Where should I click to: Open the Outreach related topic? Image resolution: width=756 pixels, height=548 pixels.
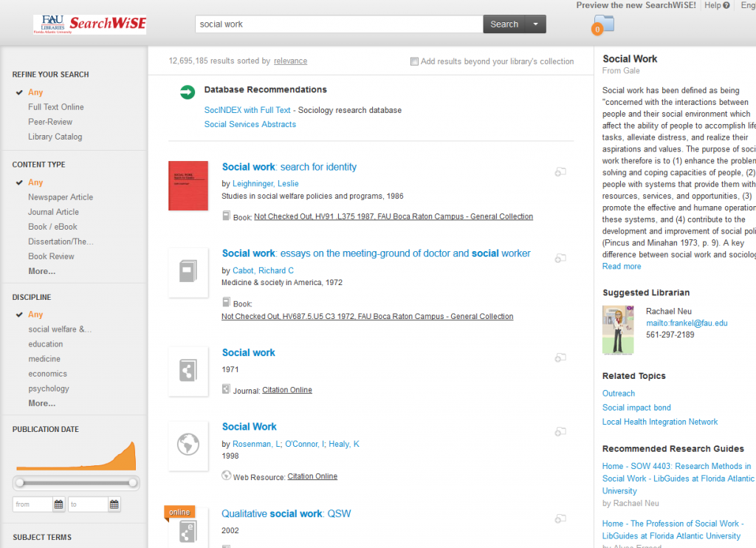(619, 394)
